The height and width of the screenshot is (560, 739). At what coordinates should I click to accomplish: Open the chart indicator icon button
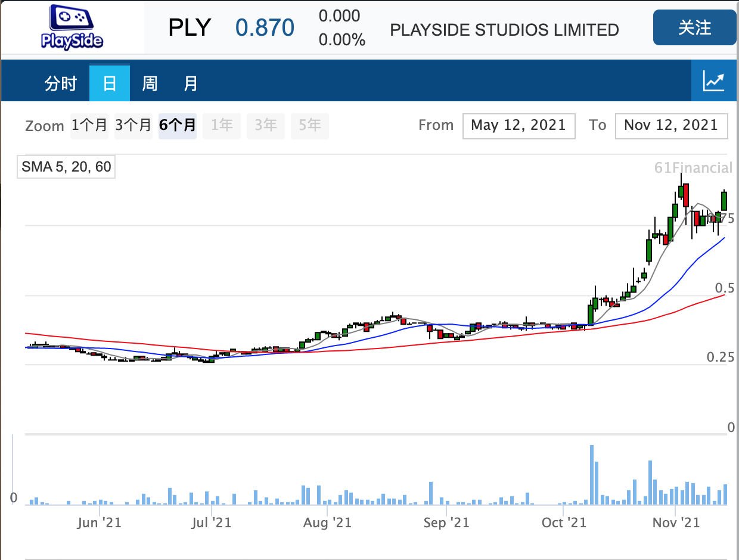point(714,80)
